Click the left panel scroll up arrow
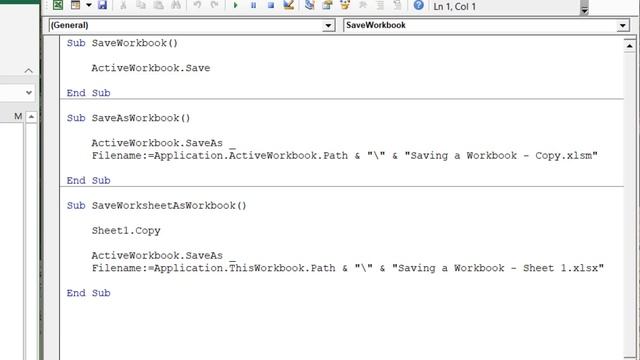The image size is (640, 360). (31, 117)
